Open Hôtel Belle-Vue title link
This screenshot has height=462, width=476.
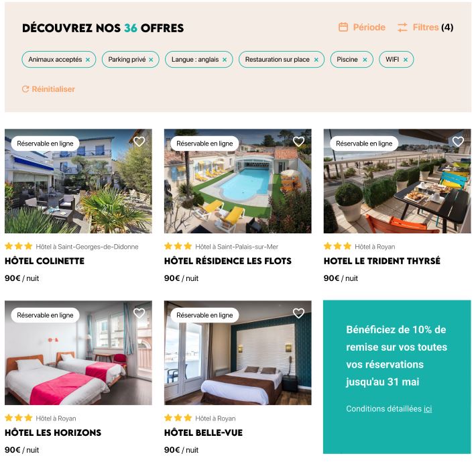[203, 432]
